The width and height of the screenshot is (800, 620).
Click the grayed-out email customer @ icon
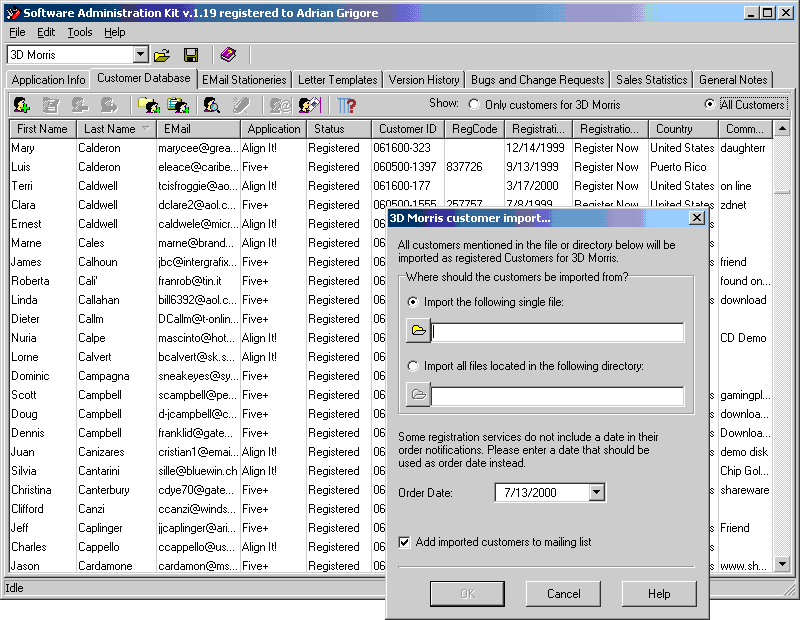tap(280, 105)
